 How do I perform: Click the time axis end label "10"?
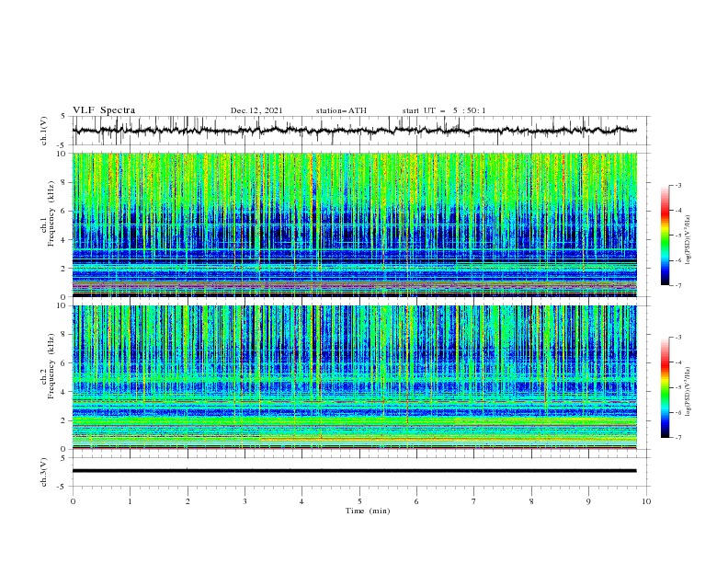[x=646, y=501]
